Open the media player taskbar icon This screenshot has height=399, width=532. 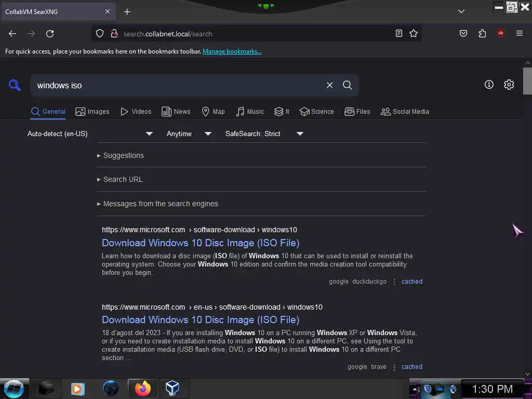78,389
